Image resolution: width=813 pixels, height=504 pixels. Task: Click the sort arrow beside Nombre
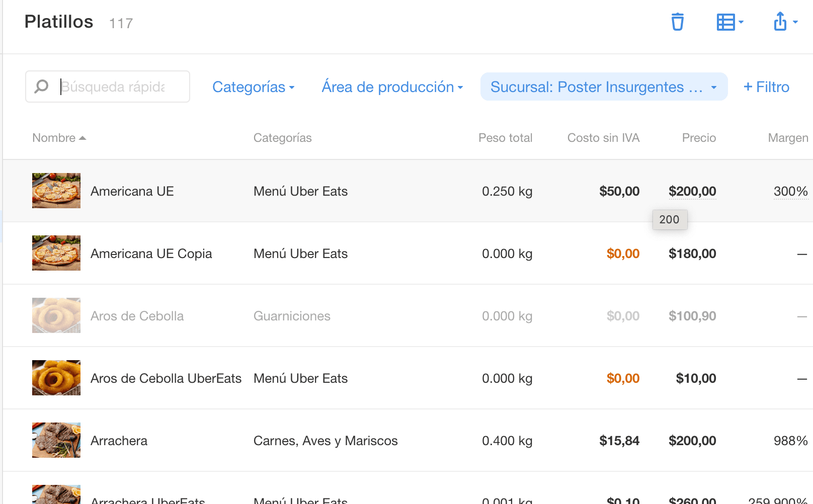point(83,137)
